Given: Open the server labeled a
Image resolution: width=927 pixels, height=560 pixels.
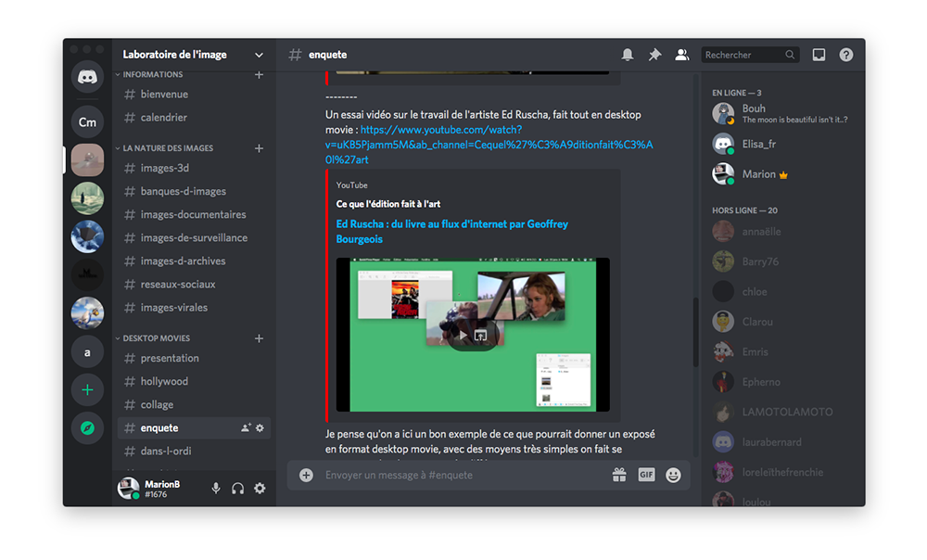Looking at the screenshot, I should click(87, 352).
